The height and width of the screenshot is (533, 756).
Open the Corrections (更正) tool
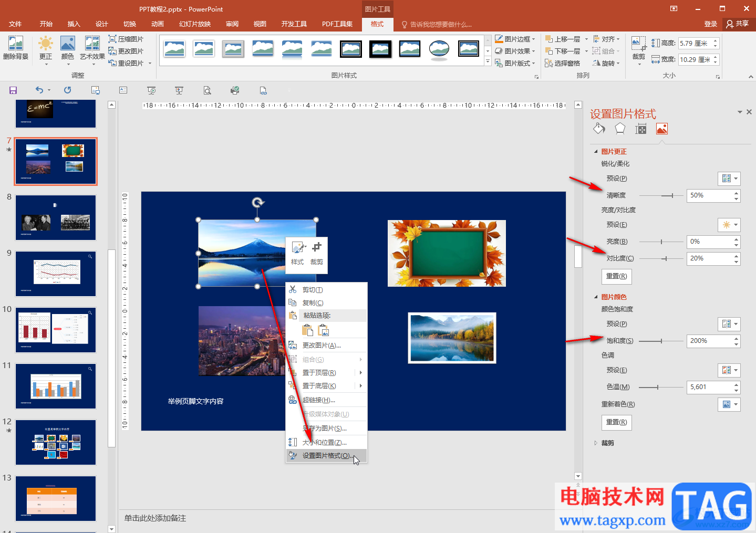pos(46,50)
